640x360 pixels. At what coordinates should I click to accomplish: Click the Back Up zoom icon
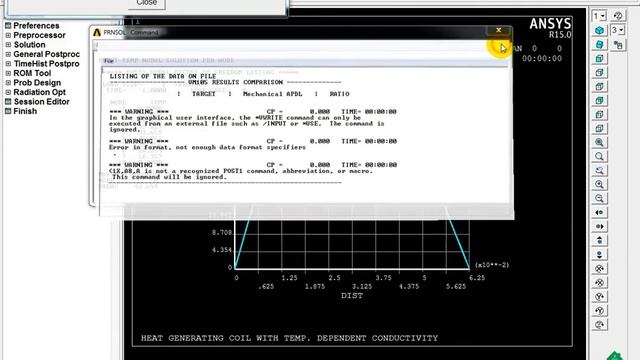pyautogui.click(x=599, y=170)
